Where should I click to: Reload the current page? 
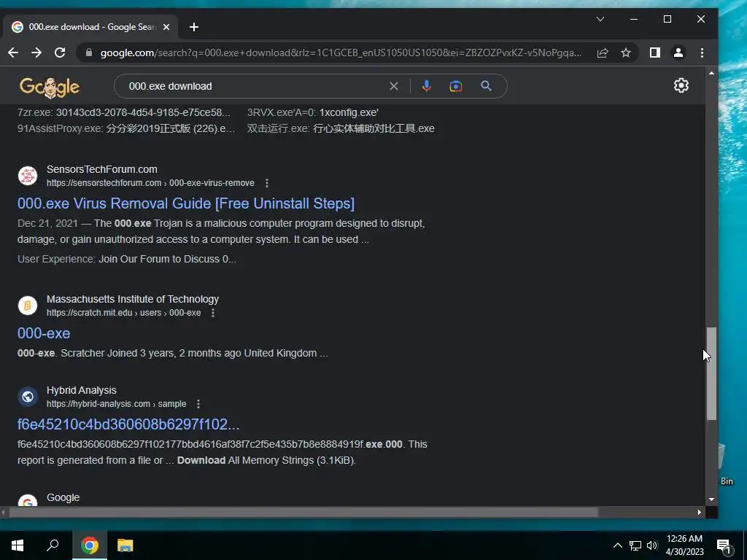(60, 52)
